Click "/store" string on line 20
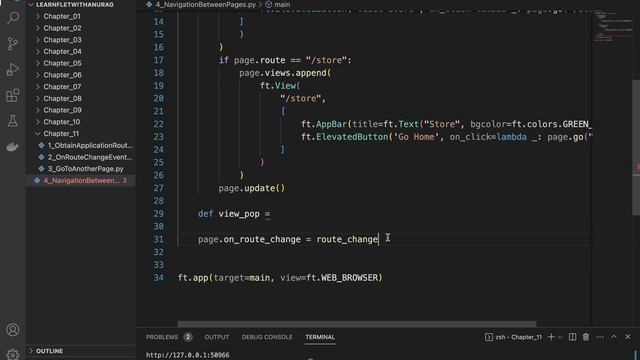Viewport: 640px width, 360px height. click(x=300, y=98)
